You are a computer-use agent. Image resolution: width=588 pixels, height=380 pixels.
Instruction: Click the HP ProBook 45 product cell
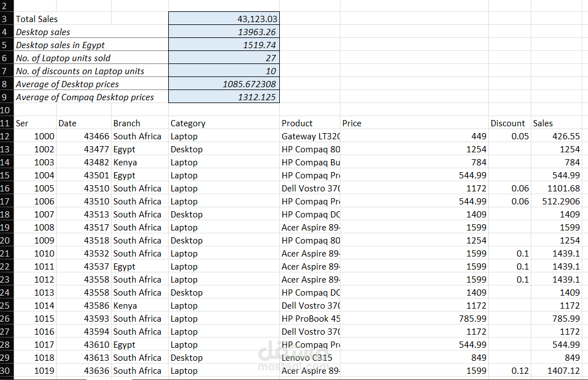[309, 318]
